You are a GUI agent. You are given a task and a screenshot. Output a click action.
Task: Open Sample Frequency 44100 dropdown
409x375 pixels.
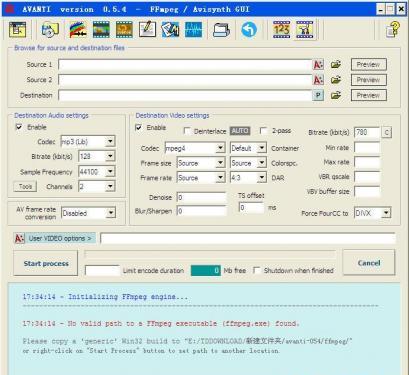pyautogui.click(x=110, y=171)
